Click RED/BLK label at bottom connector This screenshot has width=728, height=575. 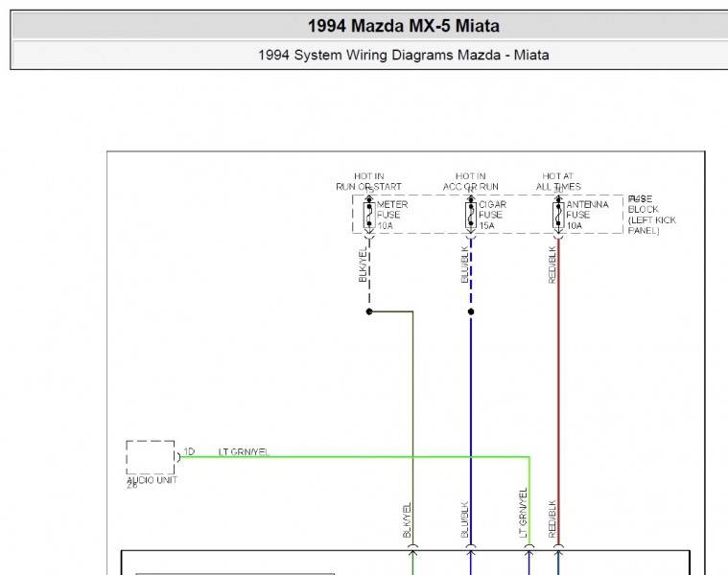(x=552, y=518)
